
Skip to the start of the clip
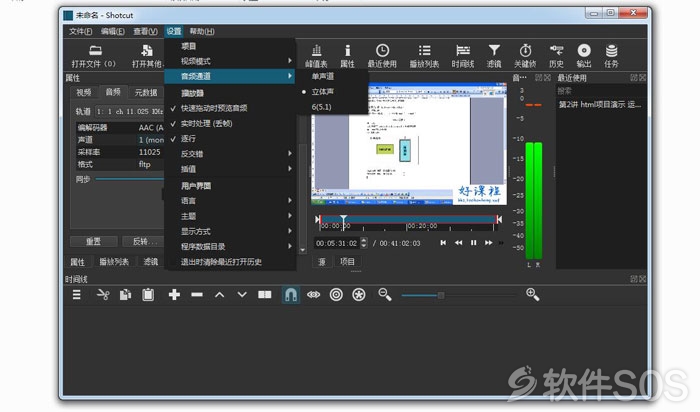(443, 242)
